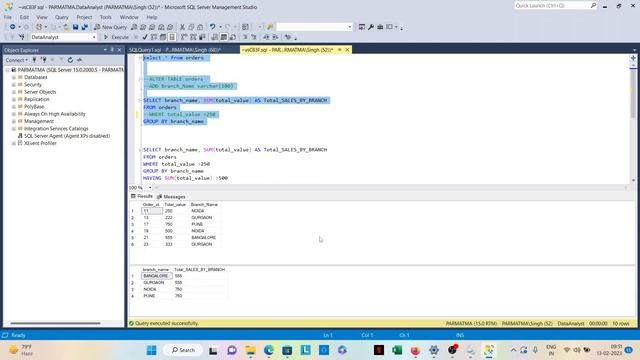Click the weather widget on taskbar
This screenshot has width=640, height=360.
click(21, 350)
